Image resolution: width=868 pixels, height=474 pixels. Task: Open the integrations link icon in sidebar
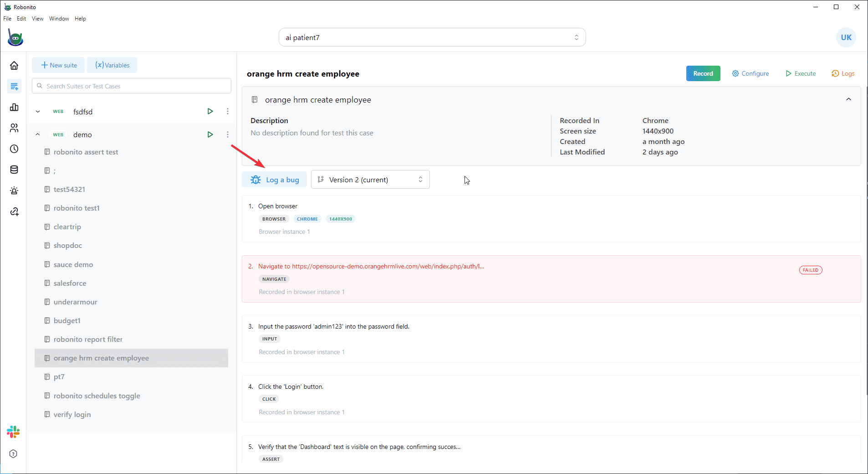click(x=14, y=211)
